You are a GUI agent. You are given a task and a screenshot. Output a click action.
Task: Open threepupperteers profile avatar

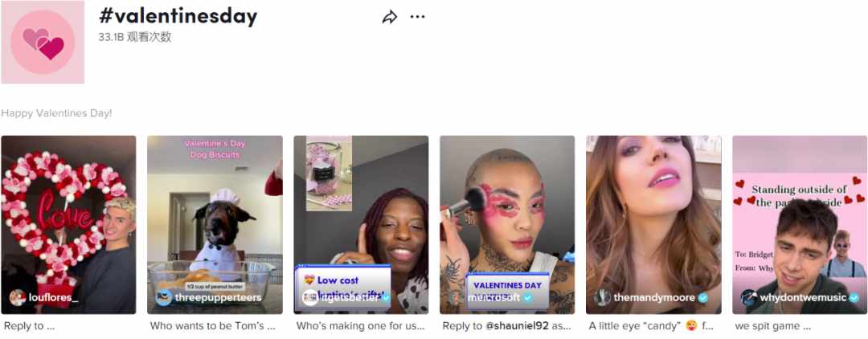coord(164,297)
